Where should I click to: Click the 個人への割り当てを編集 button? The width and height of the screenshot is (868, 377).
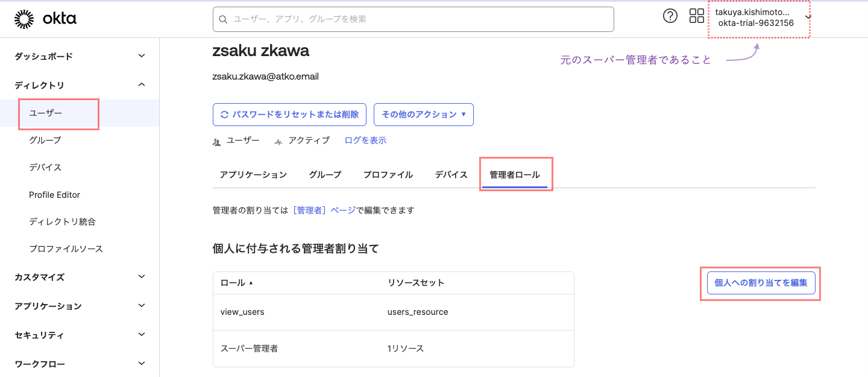(761, 283)
